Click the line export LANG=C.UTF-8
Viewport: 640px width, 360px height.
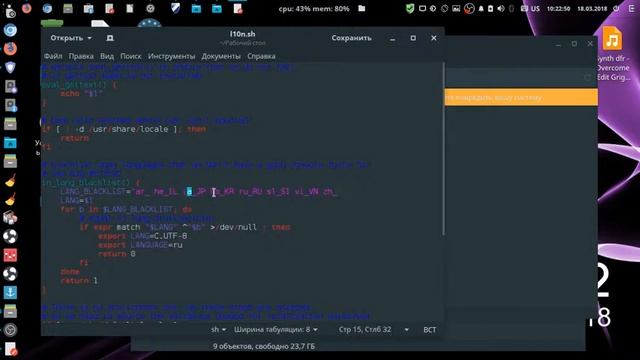click(x=142, y=236)
